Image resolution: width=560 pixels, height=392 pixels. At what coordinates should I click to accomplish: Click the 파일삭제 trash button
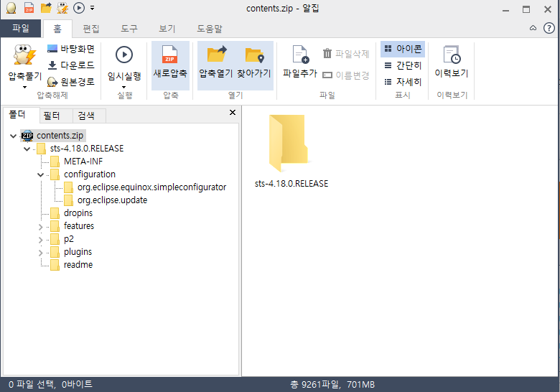tap(346, 54)
